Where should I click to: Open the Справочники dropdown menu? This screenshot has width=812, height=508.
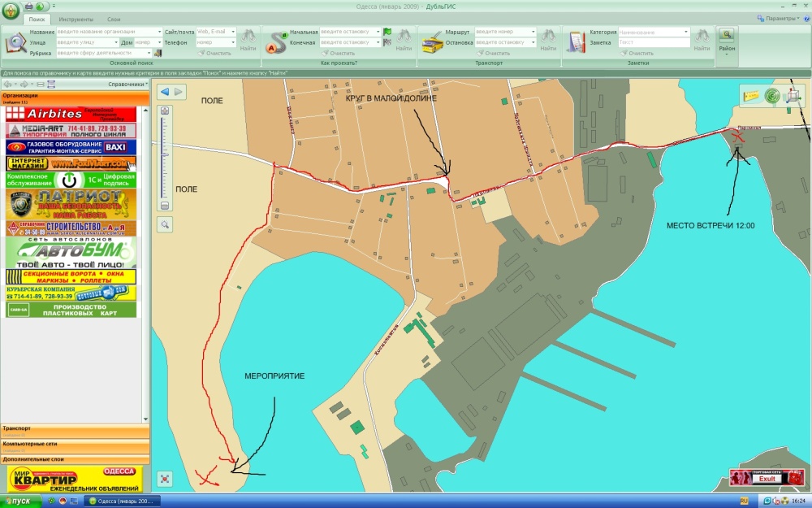(129, 84)
